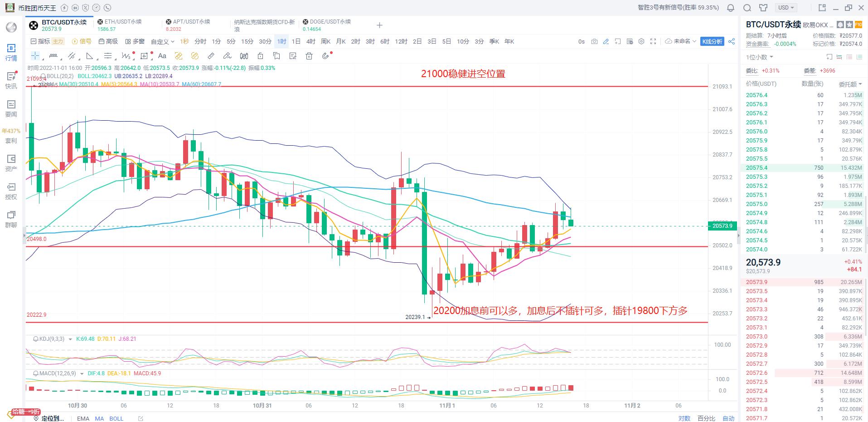The width and height of the screenshot is (868, 422).
Task: Select the brush drawing tool
Action: coord(228,56)
